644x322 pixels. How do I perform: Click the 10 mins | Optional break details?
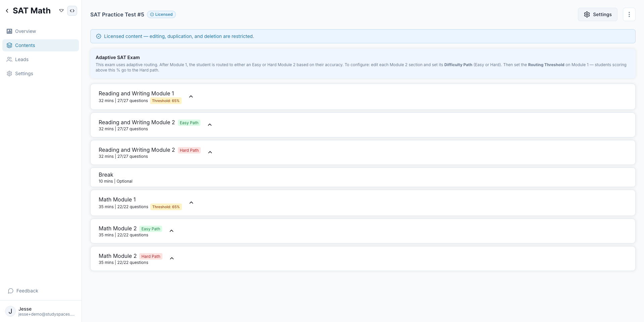coord(115,181)
